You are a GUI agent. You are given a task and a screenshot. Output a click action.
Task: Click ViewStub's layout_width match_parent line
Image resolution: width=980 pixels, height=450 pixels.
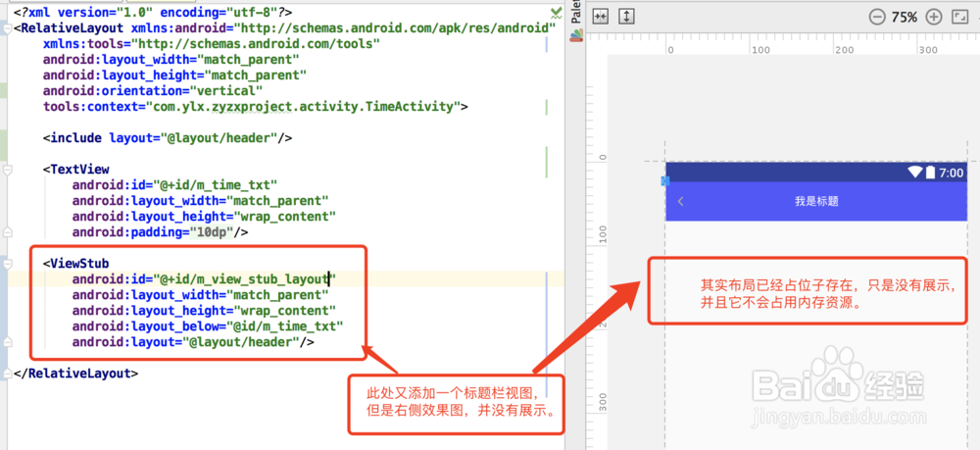[x=201, y=295]
